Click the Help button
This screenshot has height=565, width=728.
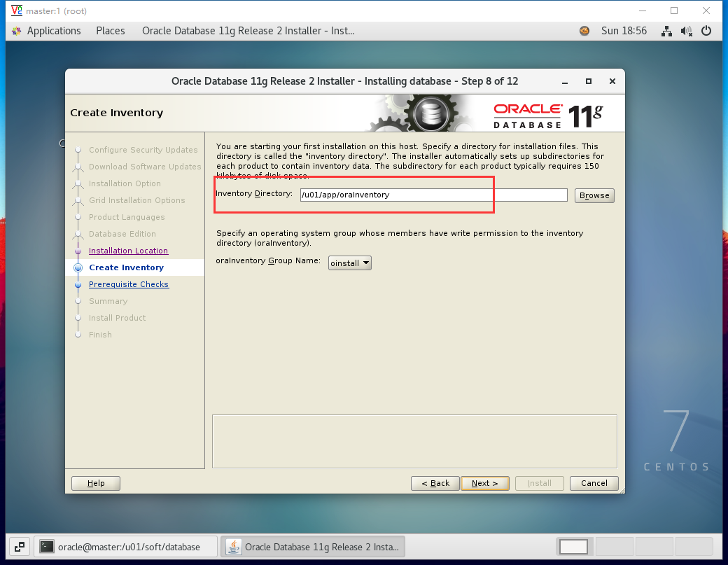96,483
